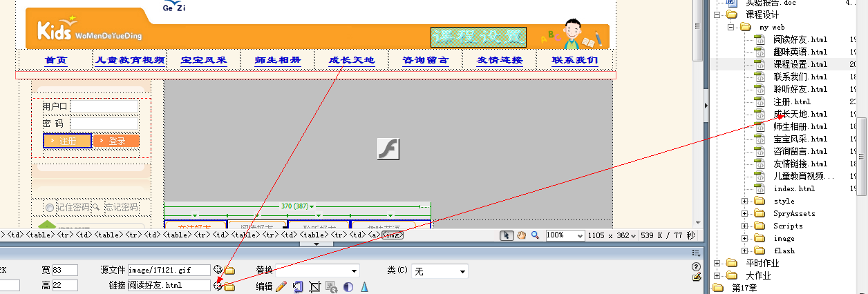The width and height of the screenshot is (868, 294).
Task: Click the 儿童教育视频 navigation link
Action: [x=130, y=61]
